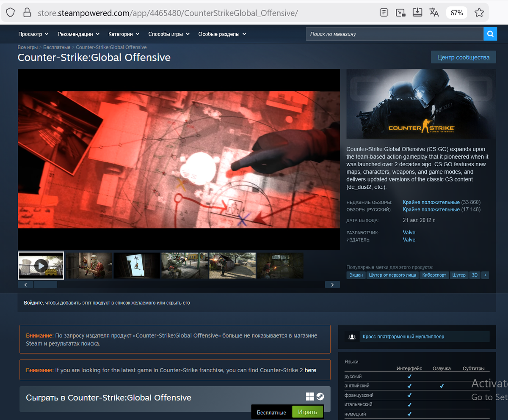The image size is (508, 420).
Task: Click the magnifier search button
Action: tap(490, 34)
